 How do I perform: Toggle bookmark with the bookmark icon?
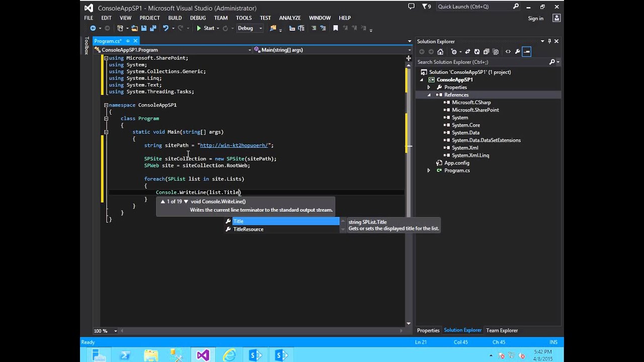(x=336, y=28)
